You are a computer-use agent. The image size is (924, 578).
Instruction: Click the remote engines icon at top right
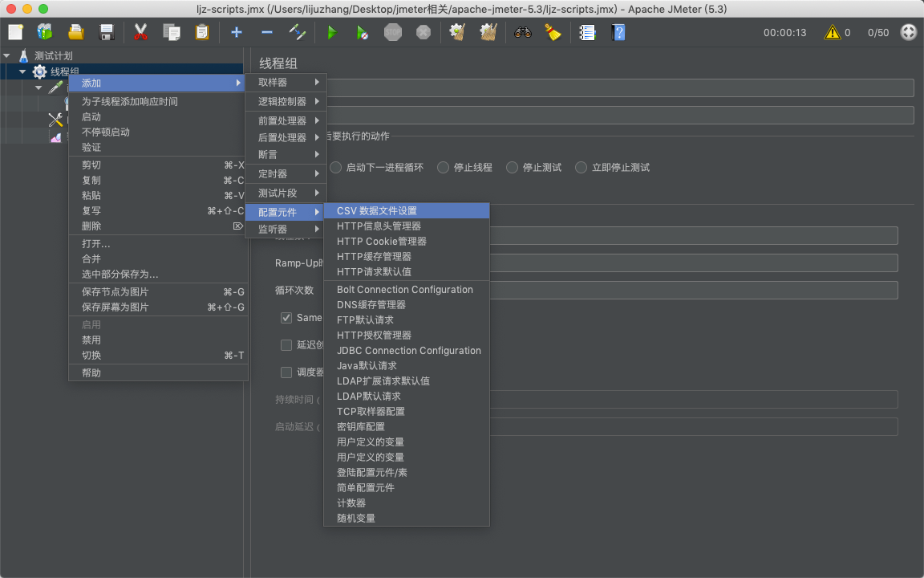(x=909, y=32)
